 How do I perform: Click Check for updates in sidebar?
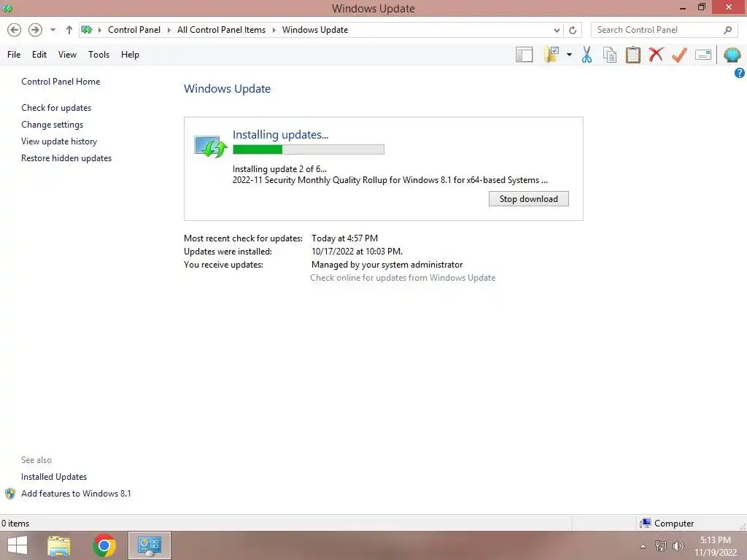click(x=56, y=108)
